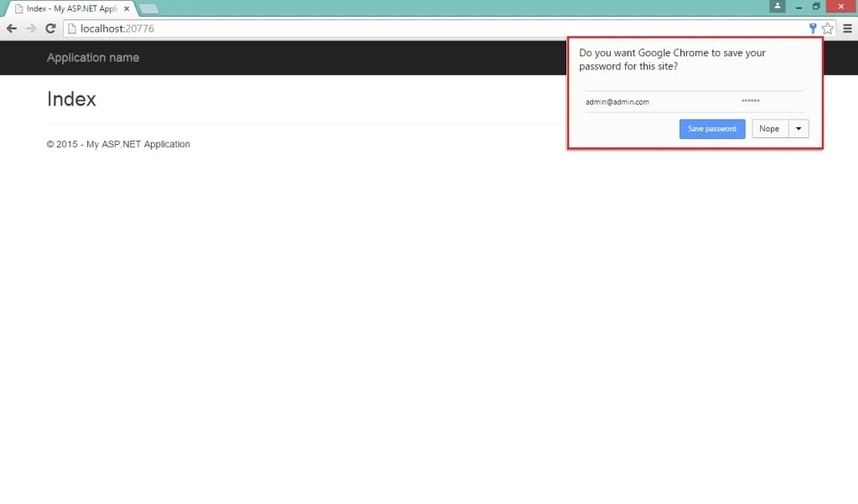Open a new tab
858x504 pixels.
[x=148, y=8]
